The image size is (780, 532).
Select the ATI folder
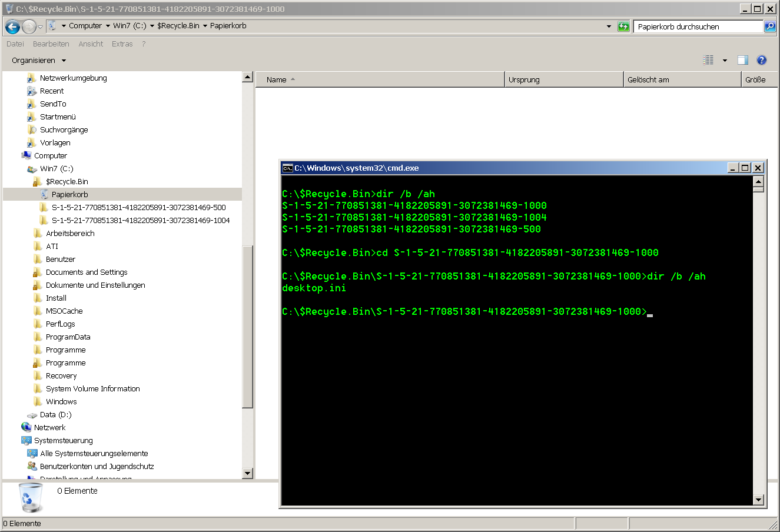[52, 246]
